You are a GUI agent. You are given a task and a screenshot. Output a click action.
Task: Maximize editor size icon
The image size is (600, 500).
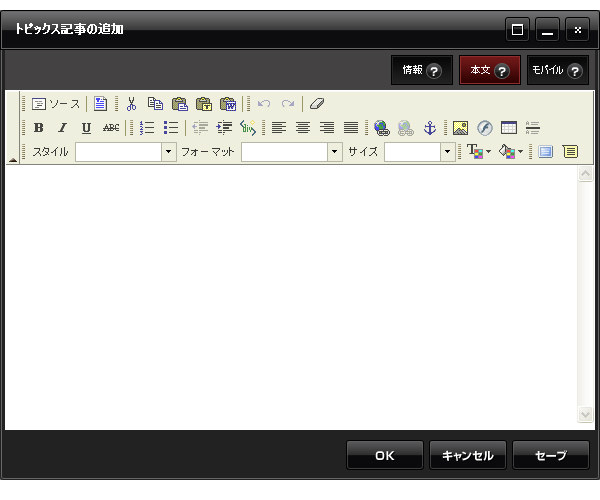[x=546, y=152]
